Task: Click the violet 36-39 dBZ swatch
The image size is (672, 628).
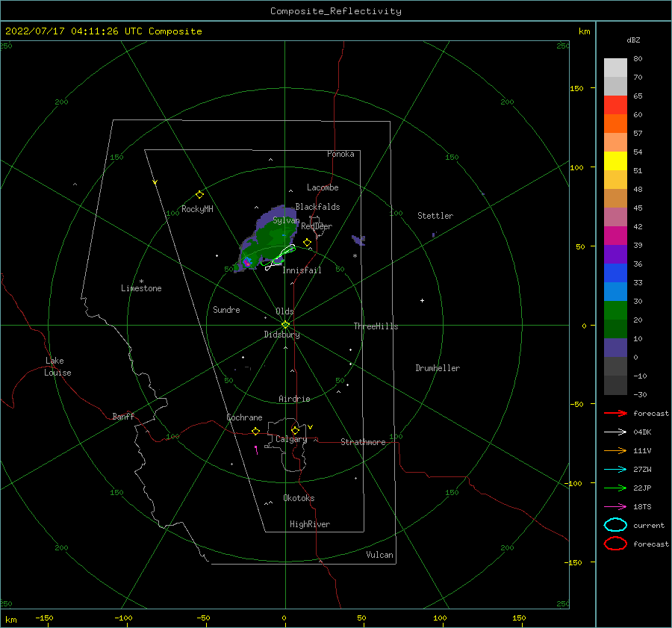Action: (x=615, y=254)
